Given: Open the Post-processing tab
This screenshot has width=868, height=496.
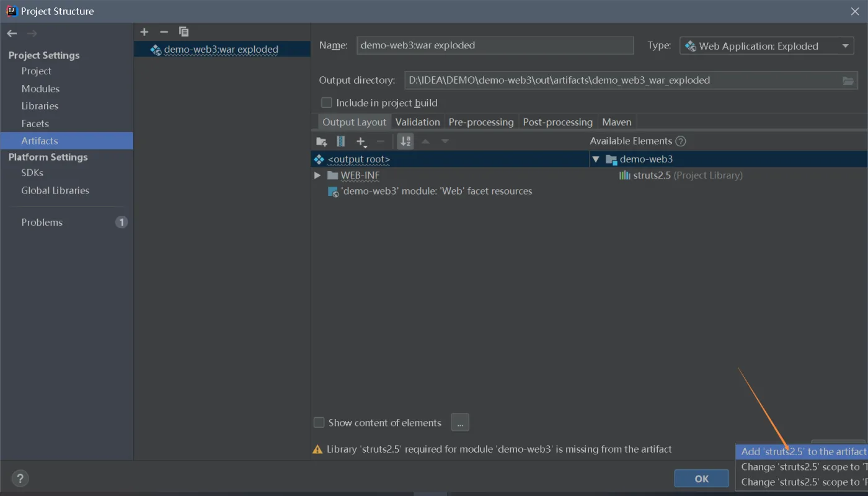Looking at the screenshot, I should point(558,122).
